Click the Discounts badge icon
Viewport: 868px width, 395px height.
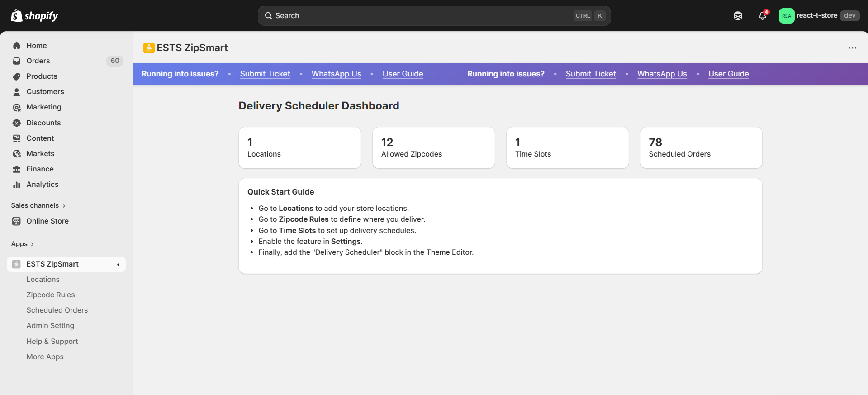point(17,123)
